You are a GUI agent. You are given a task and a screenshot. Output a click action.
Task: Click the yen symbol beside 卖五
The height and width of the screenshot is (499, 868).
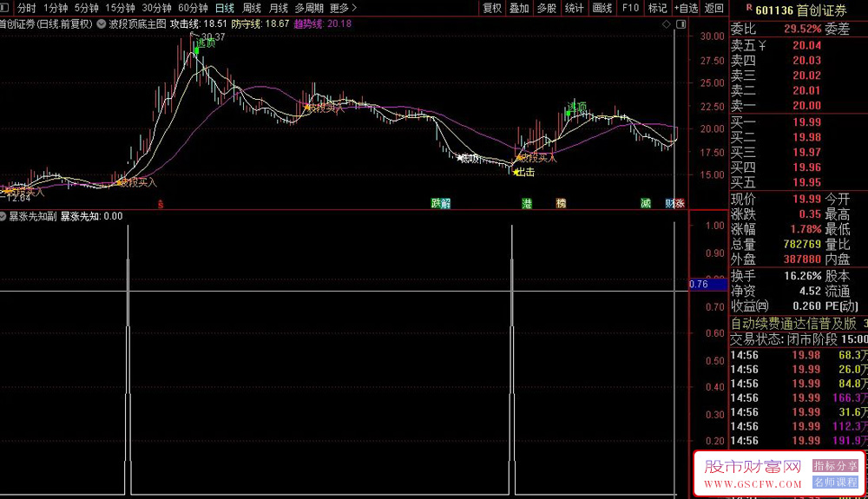762,45
